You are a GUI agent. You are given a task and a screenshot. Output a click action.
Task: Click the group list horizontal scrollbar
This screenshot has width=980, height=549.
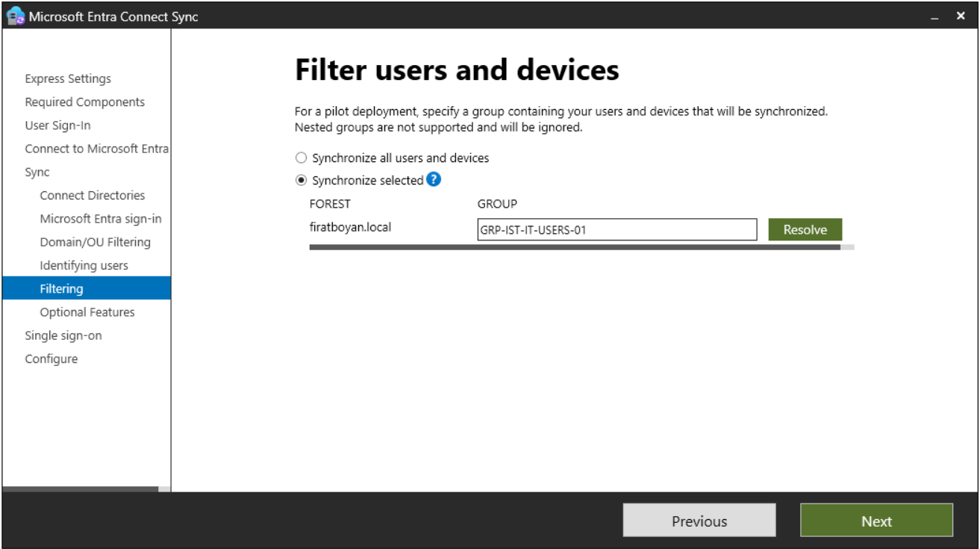[x=575, y=246]
